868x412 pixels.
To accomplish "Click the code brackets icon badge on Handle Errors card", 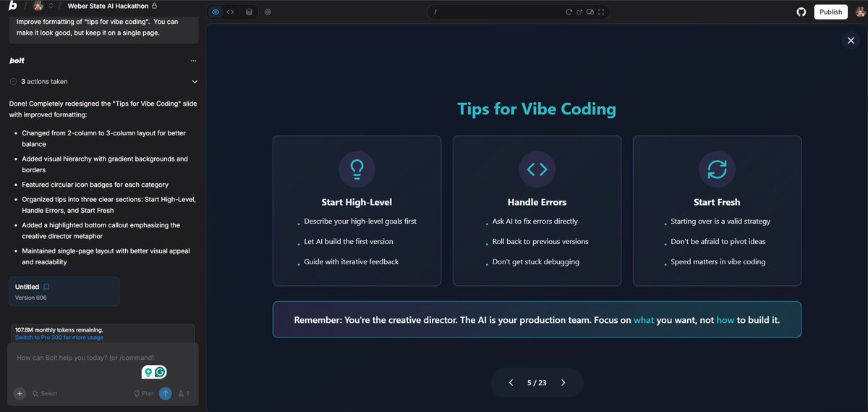I will pos(537,169).
